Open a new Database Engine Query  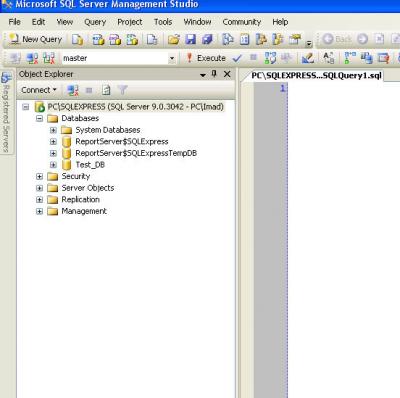point(78,40)
